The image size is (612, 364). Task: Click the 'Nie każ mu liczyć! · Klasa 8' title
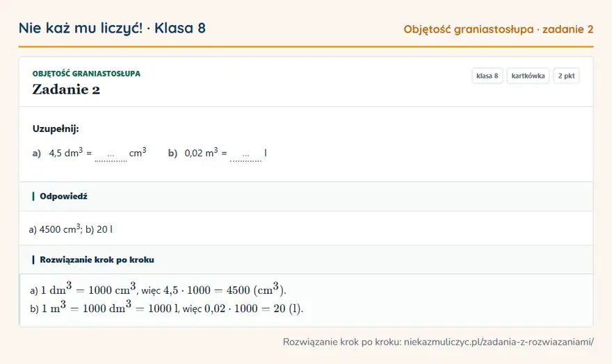[112, 28]
